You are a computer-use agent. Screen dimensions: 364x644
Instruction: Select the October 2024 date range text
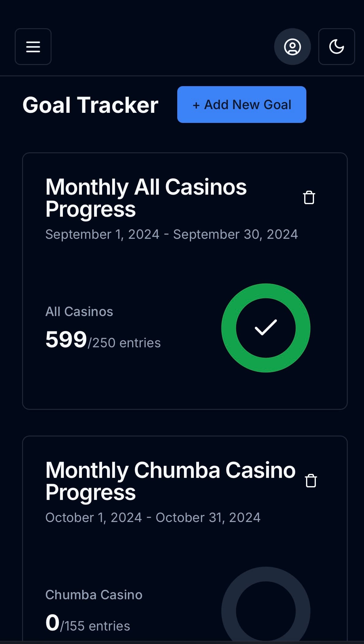(x=153, y=518)
